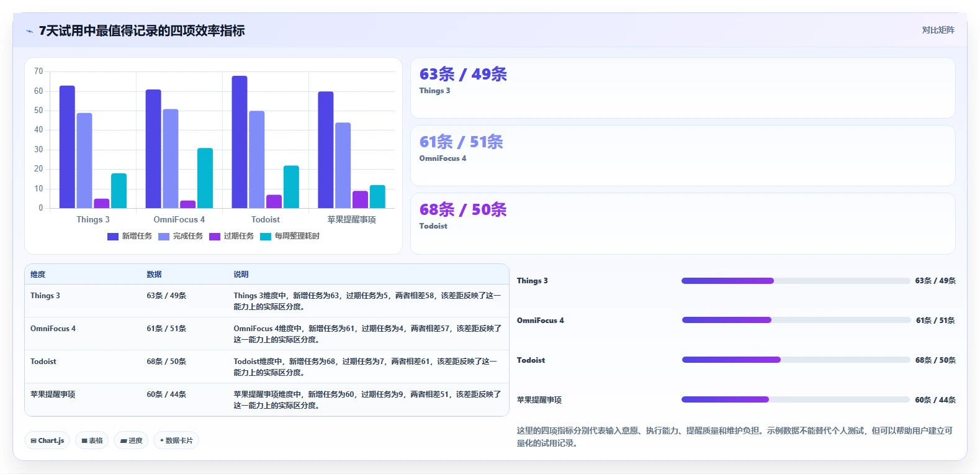This screenshot has height=474, width=980.
Task: Click the footnote paragraph starting 这里的四项指标
Action: (735, 437)
